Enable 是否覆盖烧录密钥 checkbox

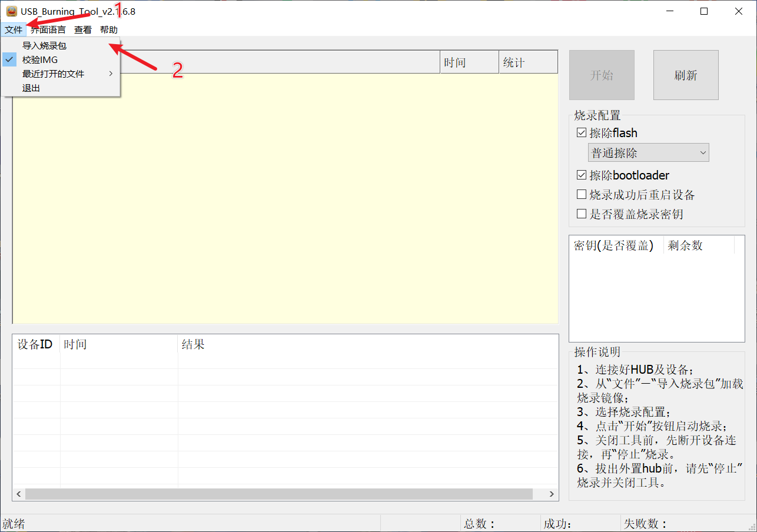pyautogui.click(x=582, y=214)
